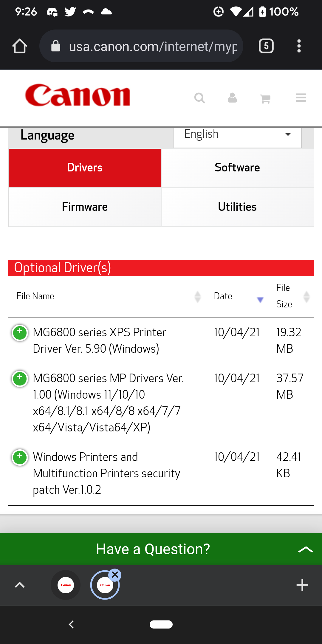The width and height of the screenshot is (322, 644).
Task: Expand the MG6800 series MP Drivers row
Action: [x=20, y=379]
